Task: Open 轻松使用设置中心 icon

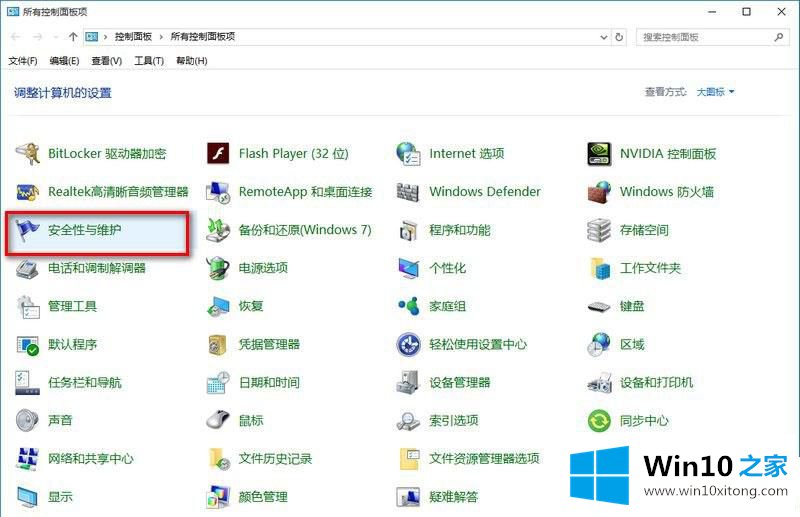Action: pyautogui.click(x=408, y=344)
